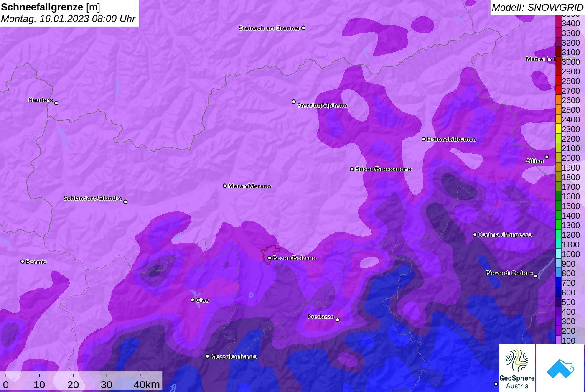Click the blue cloud logo icon

[x=560, y=369]
